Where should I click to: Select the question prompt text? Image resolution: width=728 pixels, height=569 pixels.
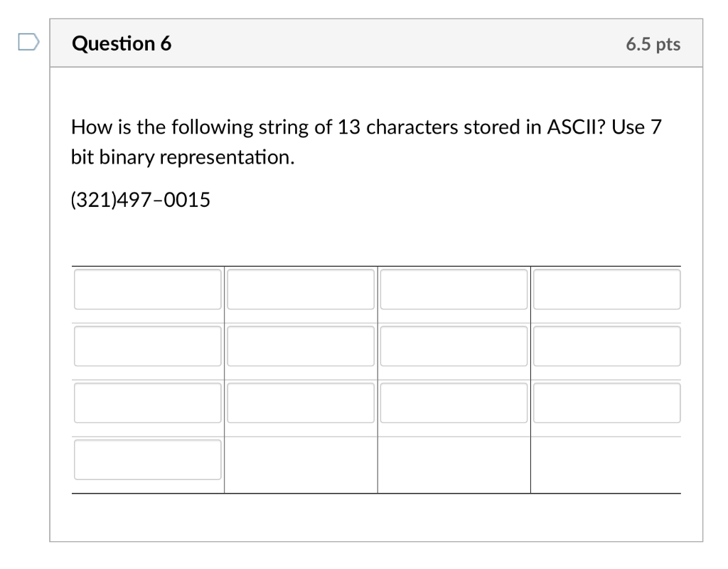pos(366,141)
